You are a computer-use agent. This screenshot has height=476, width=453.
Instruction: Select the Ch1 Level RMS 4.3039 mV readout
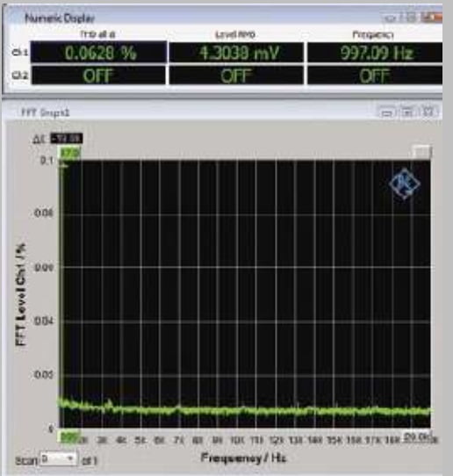point(236,53)
